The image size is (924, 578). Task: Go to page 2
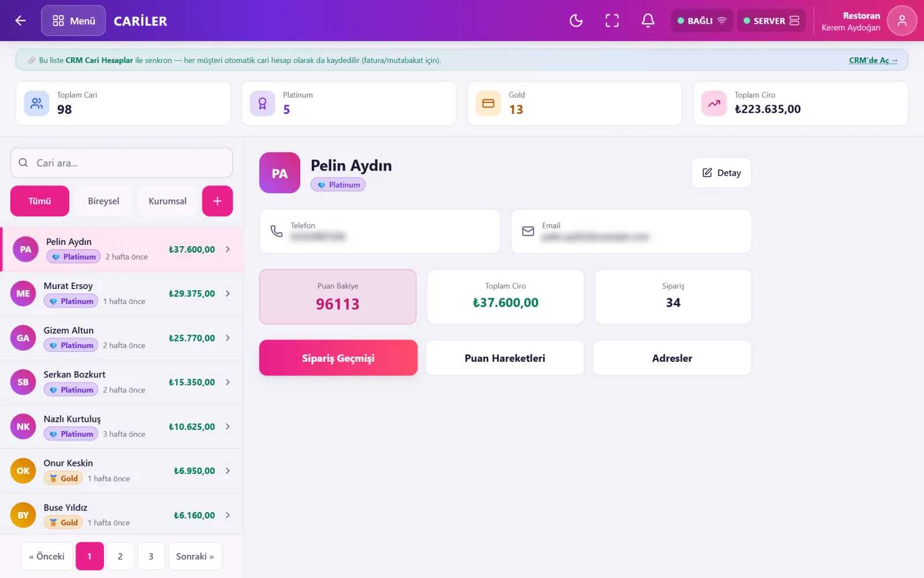pos(120,556)
